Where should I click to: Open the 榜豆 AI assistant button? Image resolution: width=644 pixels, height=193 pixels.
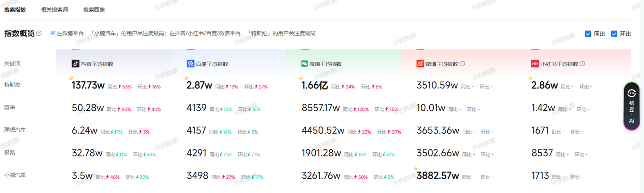[631, 106]
